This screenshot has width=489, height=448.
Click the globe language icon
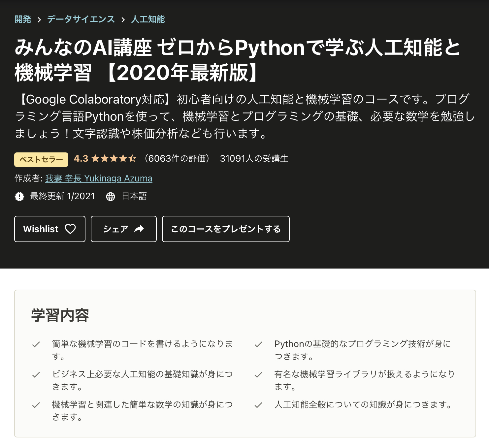tap(111, 197)
